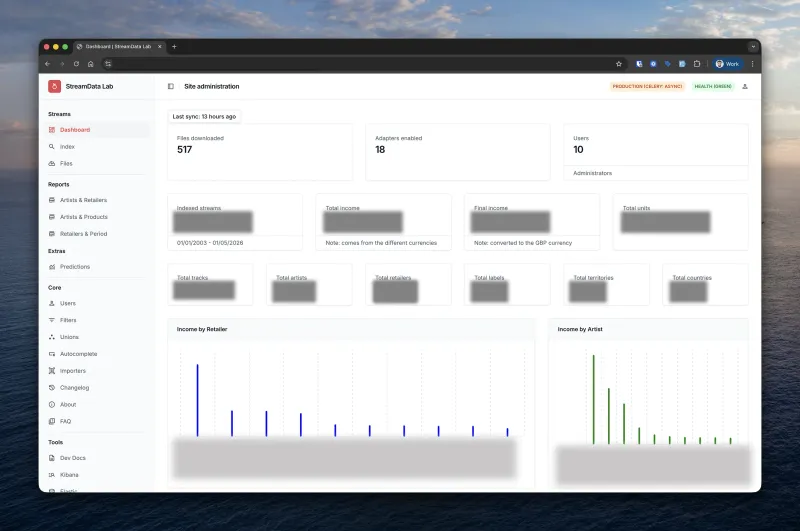Toggle the sidebar panel icon

click(x=171, y=87)
